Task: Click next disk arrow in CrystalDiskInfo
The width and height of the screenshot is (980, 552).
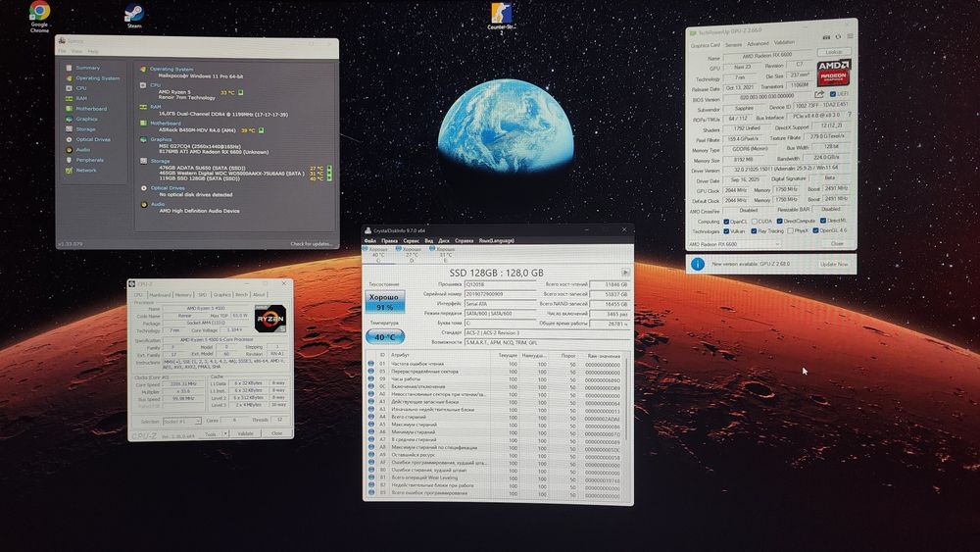Action: [x=625, y=273]
